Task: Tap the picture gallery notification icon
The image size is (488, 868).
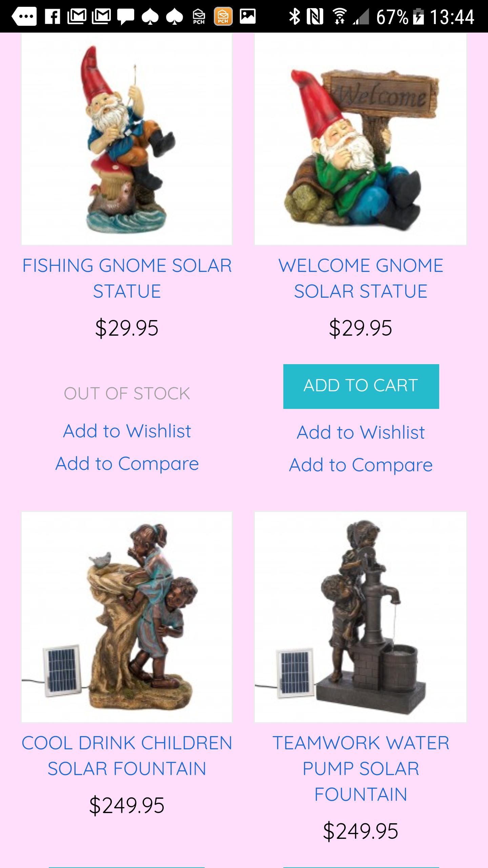Action: [x=248, y=16]
